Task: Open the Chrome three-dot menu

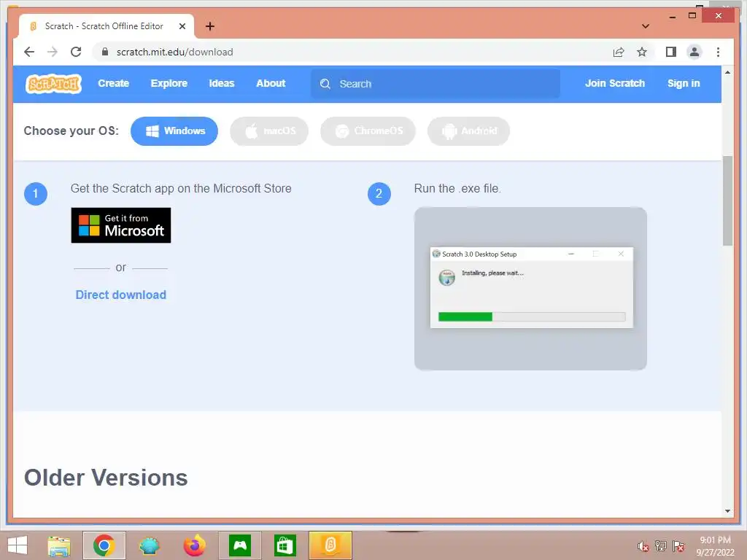Action: pyautogui.click(x=718, y=52)
